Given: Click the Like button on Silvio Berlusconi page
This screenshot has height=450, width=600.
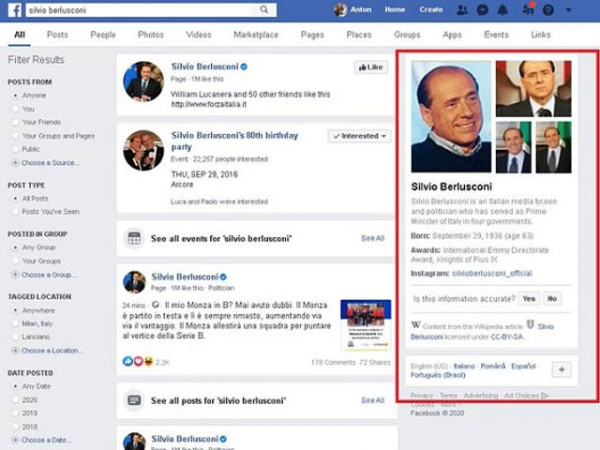Looking at the screenshot, I should pyautogui.click(x=371, y=67).
